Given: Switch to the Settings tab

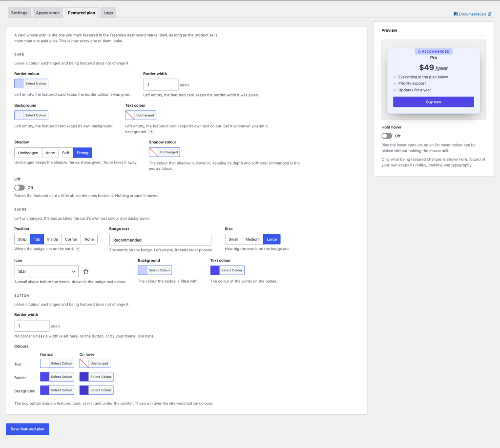Looking at the screenshot, I should coord(19,13).
